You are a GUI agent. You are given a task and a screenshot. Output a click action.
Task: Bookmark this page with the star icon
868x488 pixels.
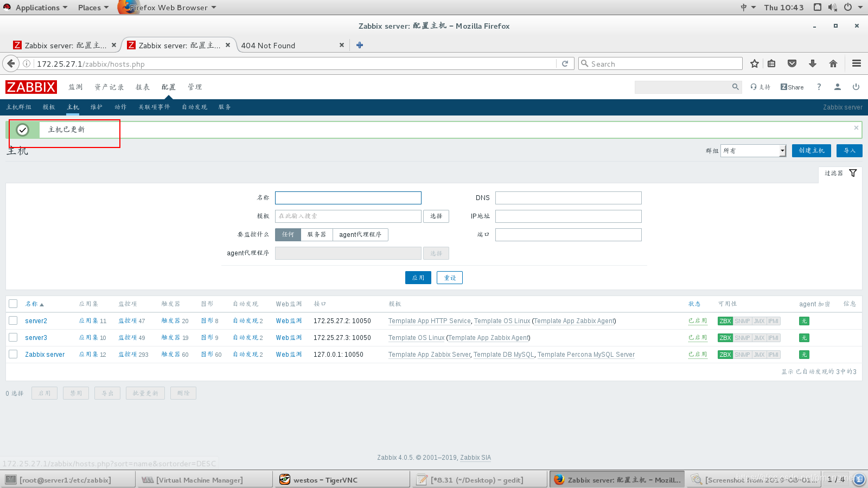pyautogui.click(x=754, y=63)
